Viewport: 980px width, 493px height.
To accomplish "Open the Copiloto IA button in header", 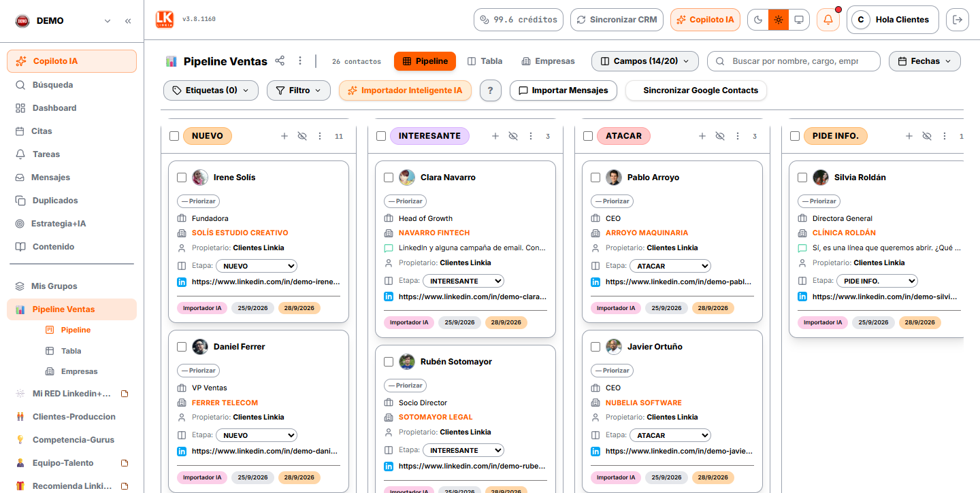I will (705, 20).
